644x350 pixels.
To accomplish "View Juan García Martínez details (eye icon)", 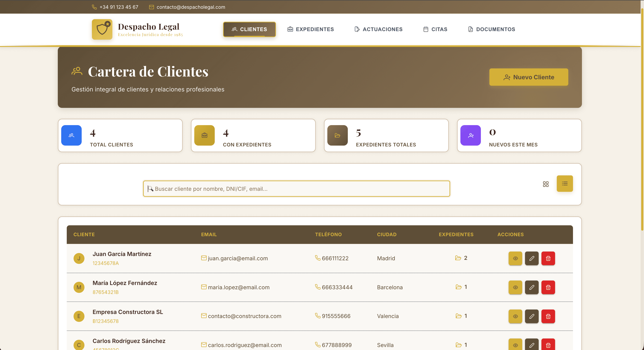I will tap(515, 258).
